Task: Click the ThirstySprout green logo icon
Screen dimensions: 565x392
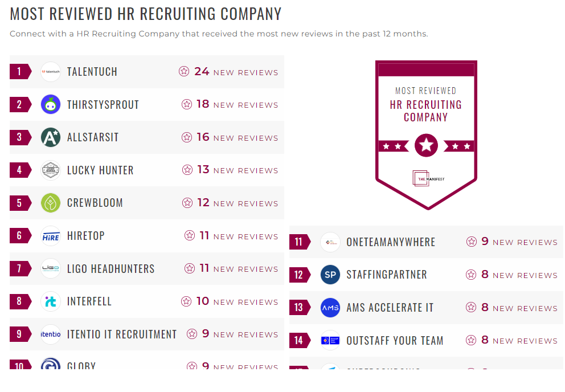Action: 50,104
